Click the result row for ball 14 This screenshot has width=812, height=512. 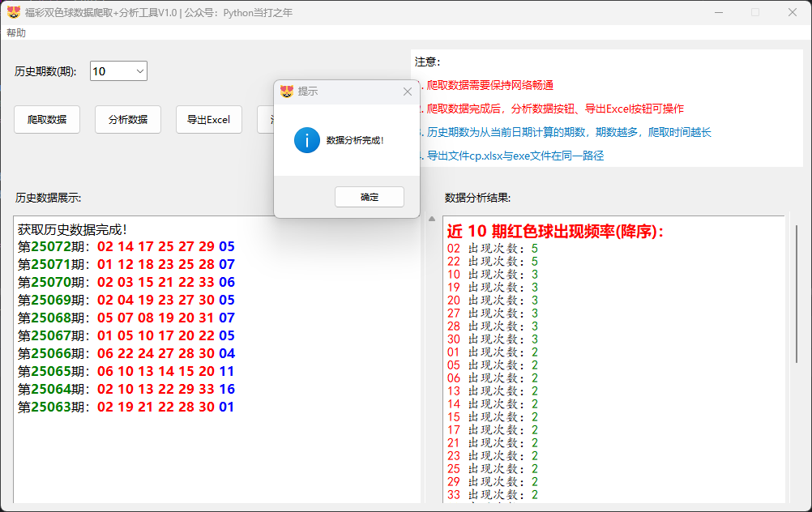pos(493,403)
